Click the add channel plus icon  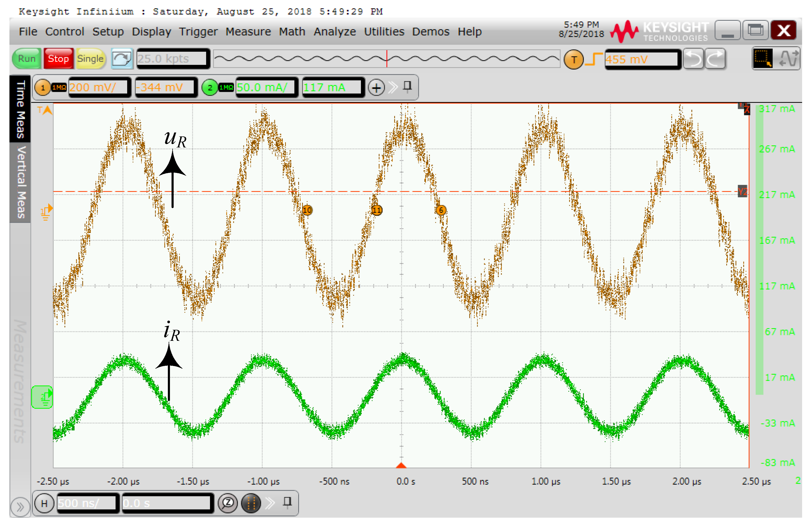376,88
